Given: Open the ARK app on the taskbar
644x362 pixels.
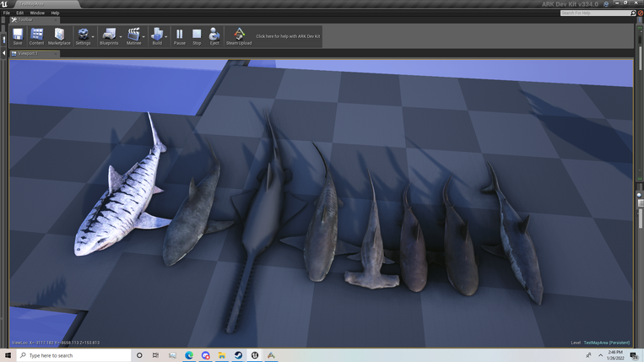Looking at the screenshot, I should [271, 355].
